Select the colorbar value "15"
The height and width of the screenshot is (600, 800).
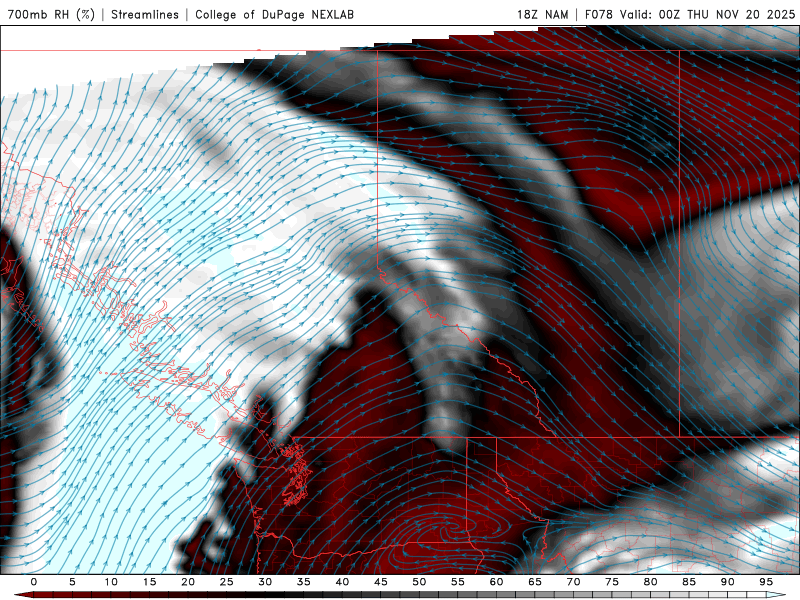pos(149,582)
